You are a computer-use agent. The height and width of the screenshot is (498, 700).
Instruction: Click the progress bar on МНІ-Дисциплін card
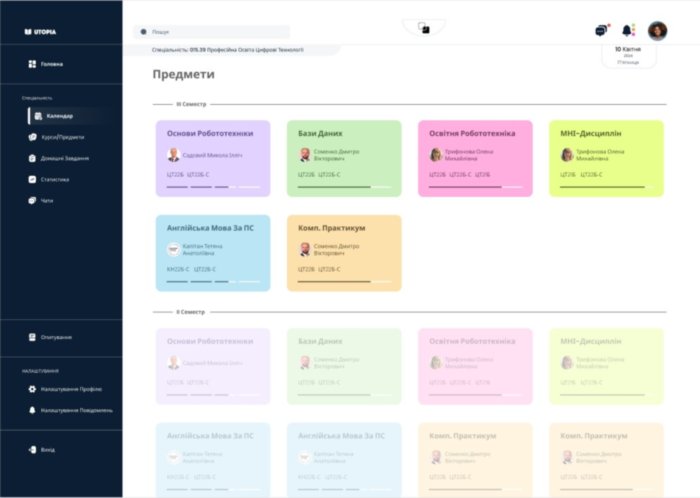tap(605, 187)
